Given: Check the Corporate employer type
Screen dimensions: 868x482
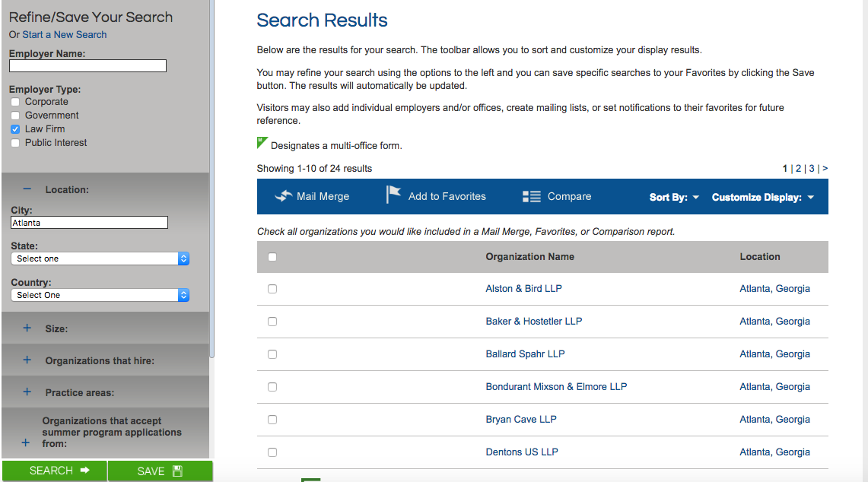Looking at the screenshot, I should [15, 102].
